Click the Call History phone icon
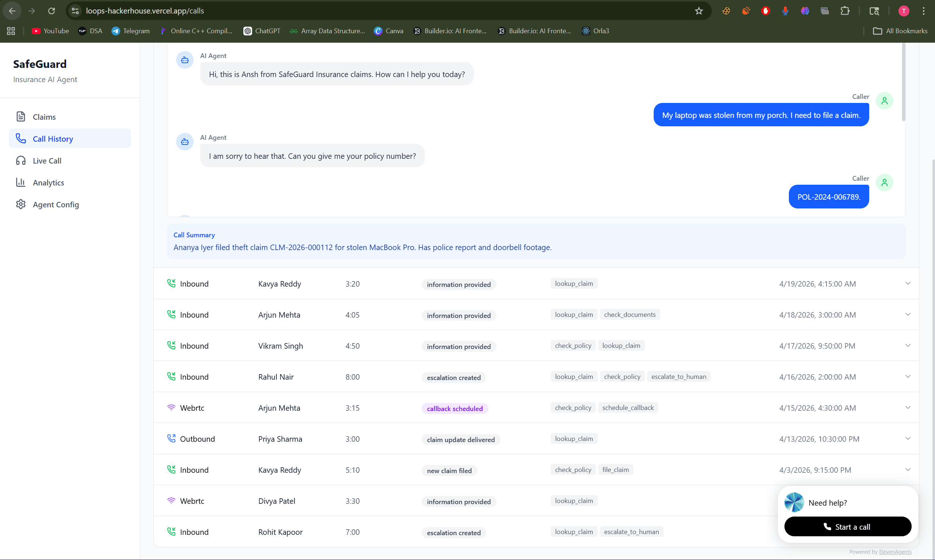This screenshot has width=935, height=560. coord(21,138)
